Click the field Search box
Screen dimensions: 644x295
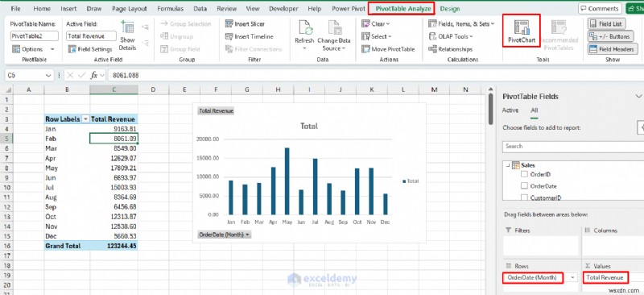(573, 147)
